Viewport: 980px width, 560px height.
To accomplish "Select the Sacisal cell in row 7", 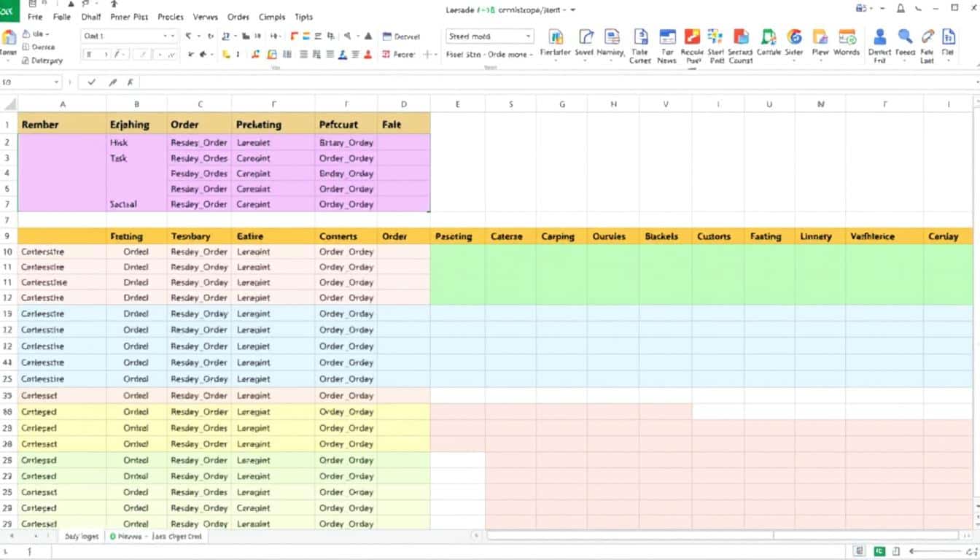I will [137, 204].
